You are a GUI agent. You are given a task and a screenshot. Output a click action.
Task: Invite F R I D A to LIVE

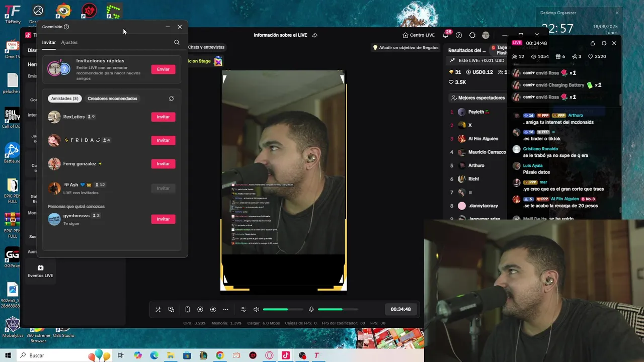pos(163,140)
